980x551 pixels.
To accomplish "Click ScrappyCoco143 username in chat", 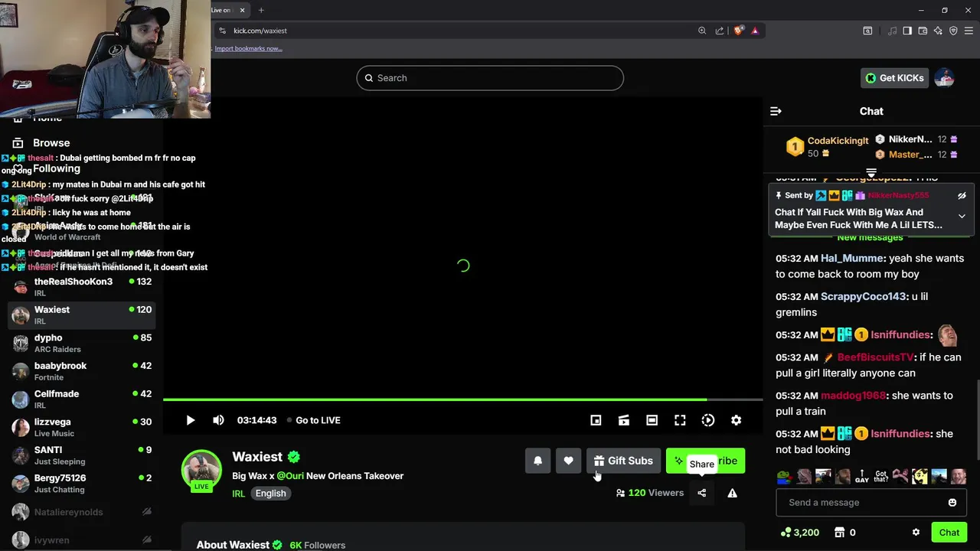I will pos(863,297).
